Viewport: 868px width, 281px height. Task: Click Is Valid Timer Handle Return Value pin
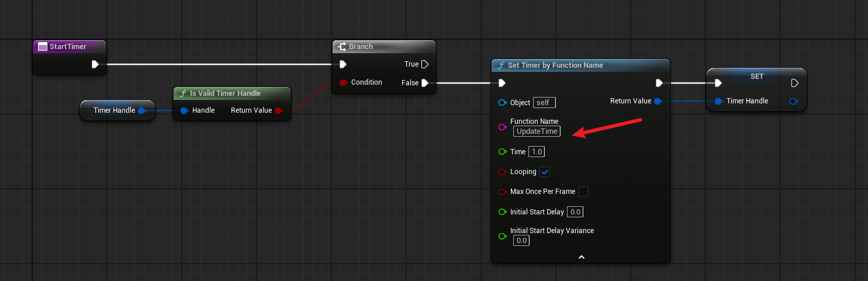[x=278, y=110]
